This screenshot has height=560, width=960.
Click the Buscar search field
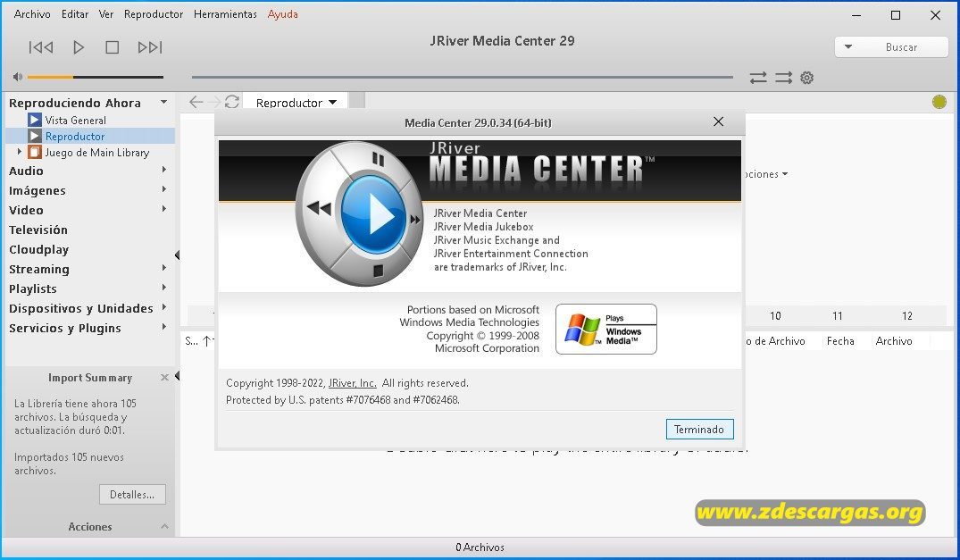pyautogui.click(x=901, y=47)
